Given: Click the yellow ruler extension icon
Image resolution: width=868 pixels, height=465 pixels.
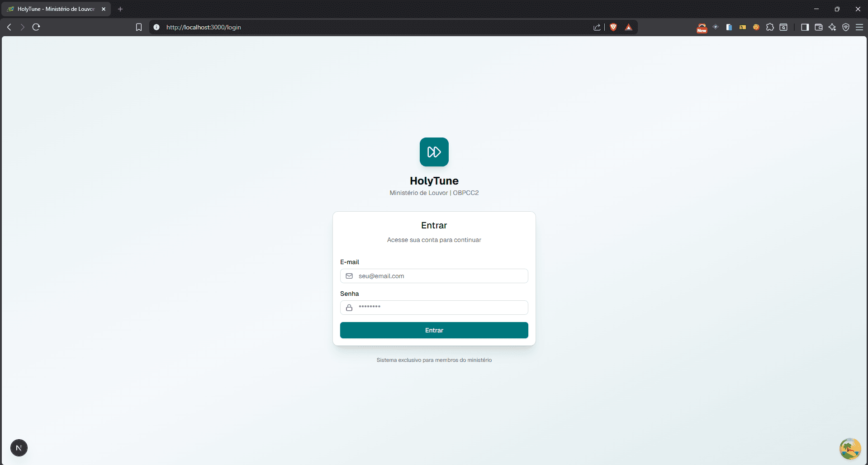Looking at the screenshot, I should [x=743, y=27].
